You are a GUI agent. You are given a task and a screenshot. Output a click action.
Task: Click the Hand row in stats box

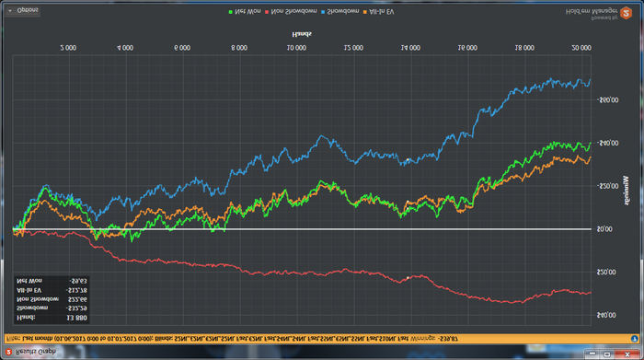(x=52, y=318)
